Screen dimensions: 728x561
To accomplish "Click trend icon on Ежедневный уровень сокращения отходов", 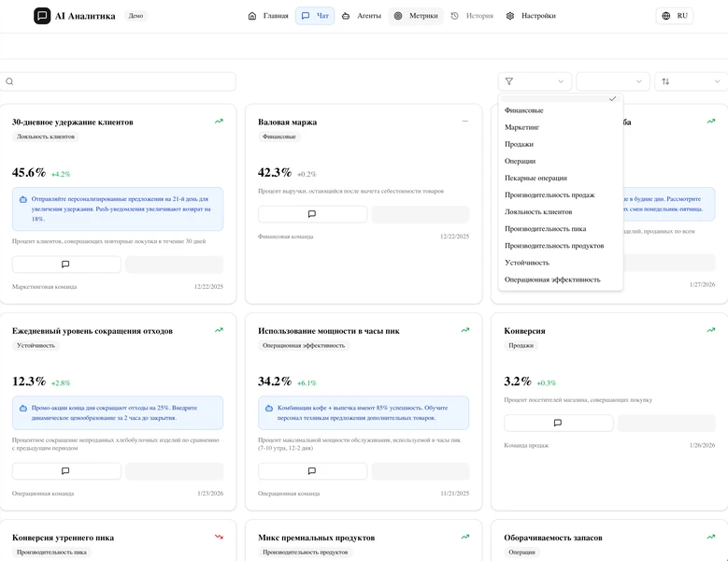I will pyautogui.click(x=219, y=330).
